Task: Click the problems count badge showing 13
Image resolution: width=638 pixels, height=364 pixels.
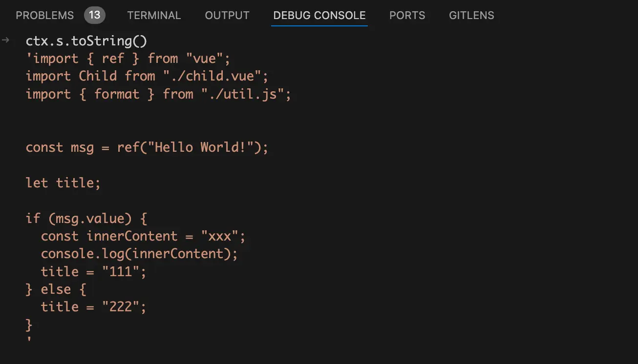Action: [95, 16]
